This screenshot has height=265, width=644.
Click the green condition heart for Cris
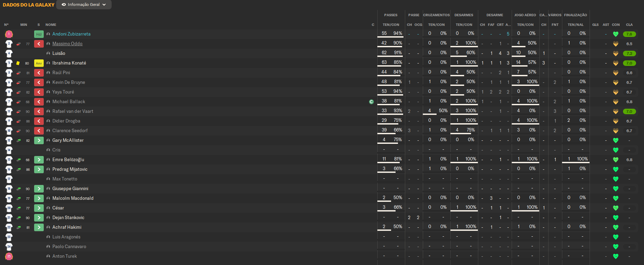(x=615, y=150)
